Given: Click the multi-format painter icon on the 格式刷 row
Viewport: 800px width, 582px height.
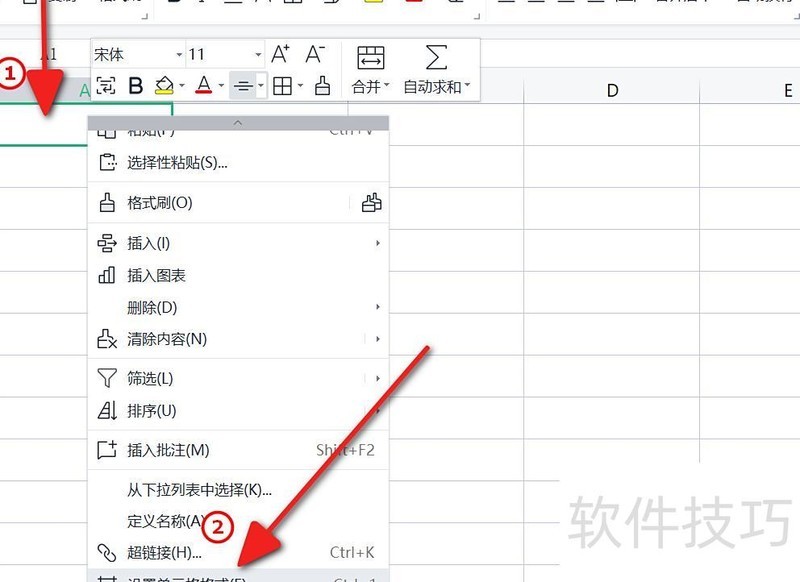Looking at the screenshot, I should point(371,203).
